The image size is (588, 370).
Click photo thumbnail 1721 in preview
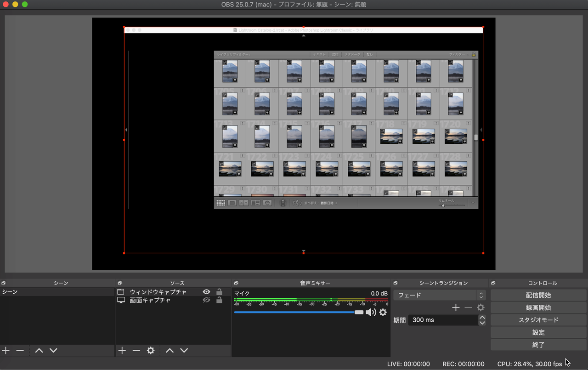click(230, 169)
